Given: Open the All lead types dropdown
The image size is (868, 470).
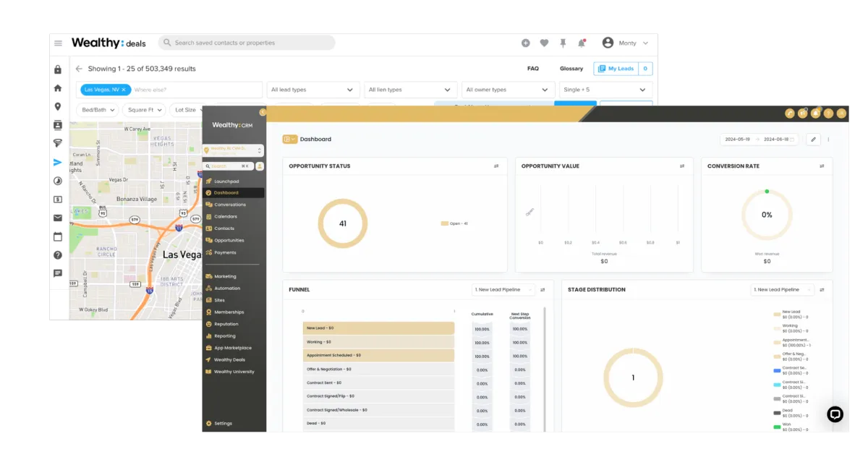Looking at the screenshot, I should pyautogui.click(x=313, y=90).
